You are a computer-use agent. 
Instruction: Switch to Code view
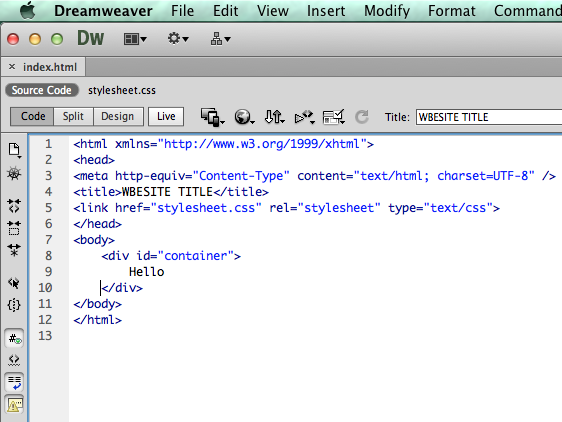[x=32, y=116]
